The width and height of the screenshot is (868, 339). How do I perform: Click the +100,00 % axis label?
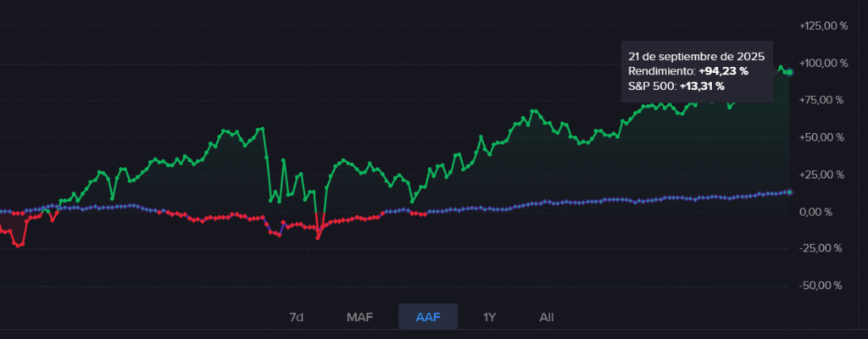pos(821,63)
